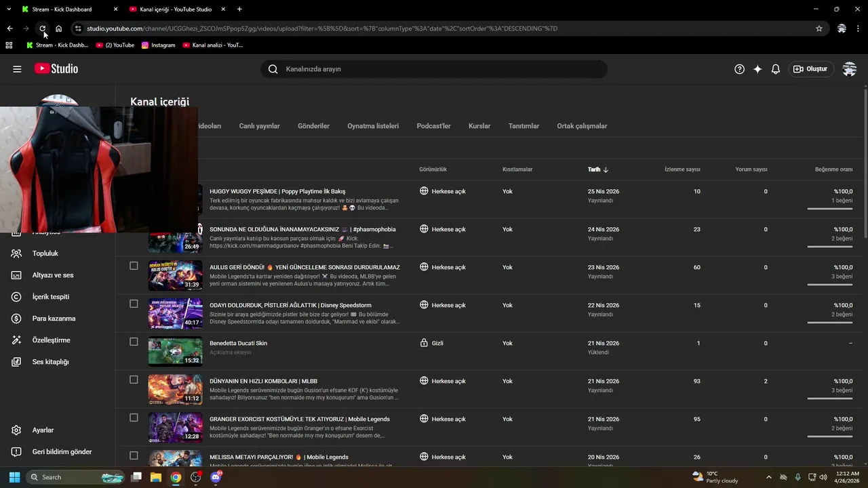The width and height of the screenshot is (868, 488).
Task: Open the browser apps grid icon in bookmarks bar
Action: pos(9,45)
